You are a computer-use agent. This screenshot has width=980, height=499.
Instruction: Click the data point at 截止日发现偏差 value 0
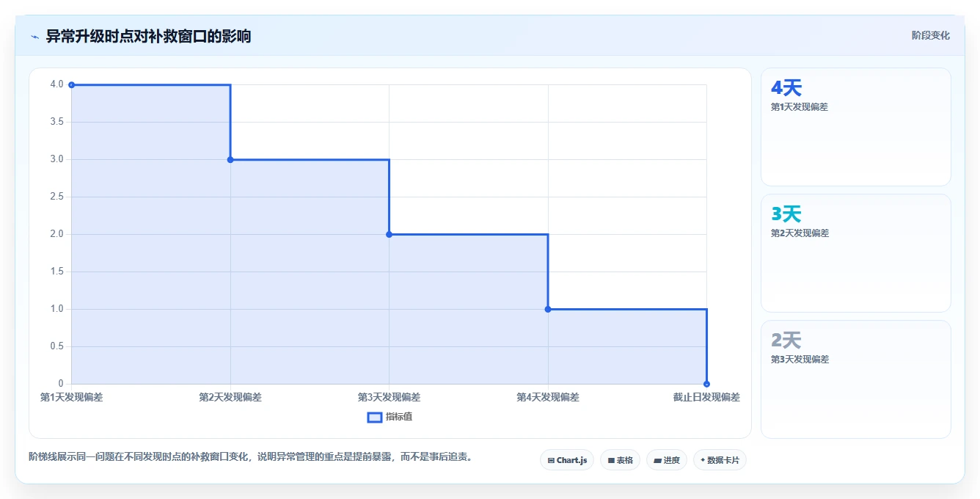706,384
